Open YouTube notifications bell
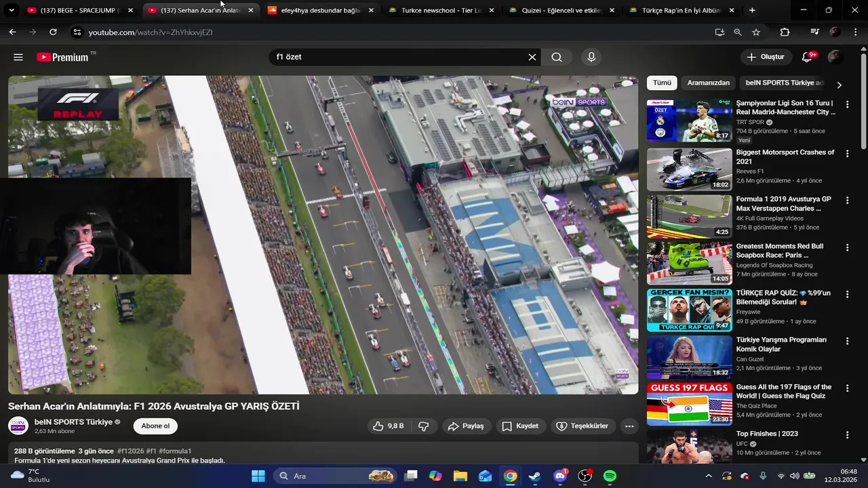 [x=807, y=57]
